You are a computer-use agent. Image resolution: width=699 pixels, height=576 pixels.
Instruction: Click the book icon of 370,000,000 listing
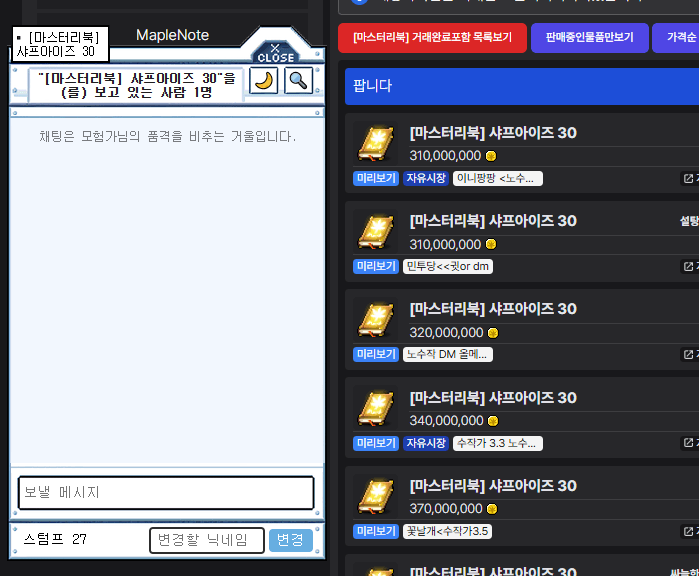pyautogui.click(x=376, y=497)
